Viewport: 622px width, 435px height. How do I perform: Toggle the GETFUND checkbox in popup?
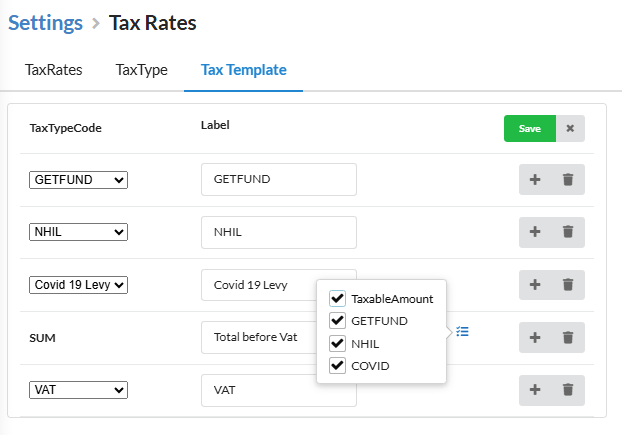338,321
